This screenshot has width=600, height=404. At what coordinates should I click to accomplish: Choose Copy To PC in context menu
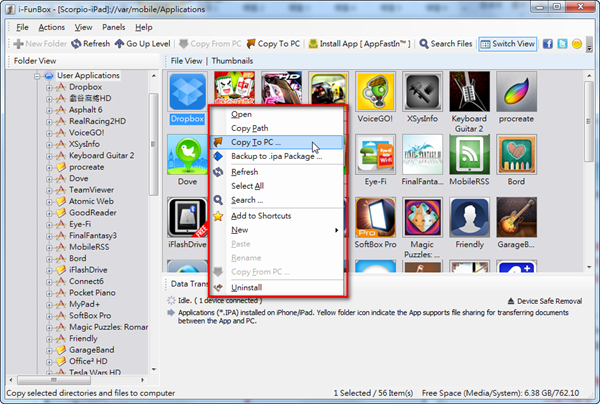pos(276,142)
